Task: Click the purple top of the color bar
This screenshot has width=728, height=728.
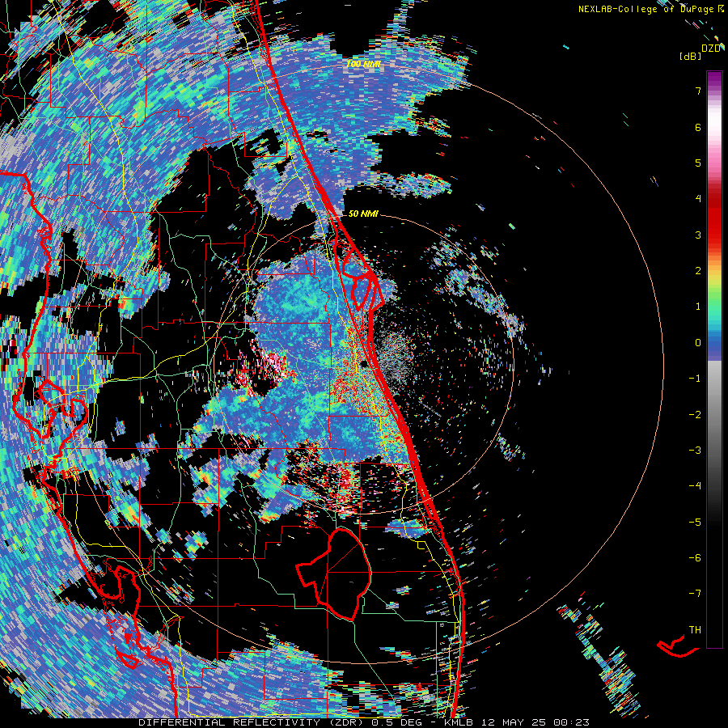Action: coord(714,80)
